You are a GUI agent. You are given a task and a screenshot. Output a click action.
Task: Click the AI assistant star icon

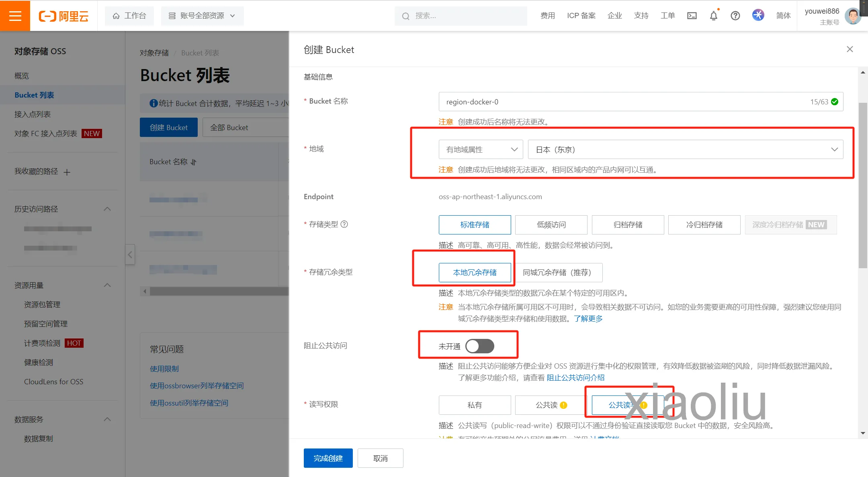point(758,15)
